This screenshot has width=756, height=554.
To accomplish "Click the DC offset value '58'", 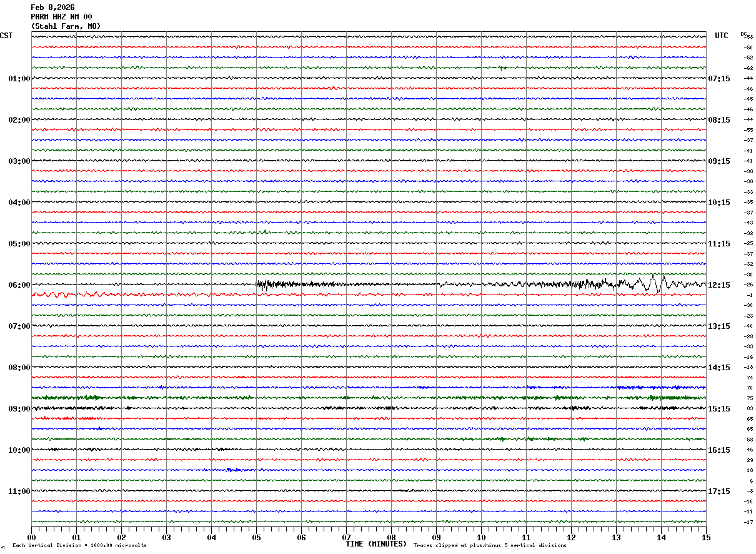I will pos(750,440).
